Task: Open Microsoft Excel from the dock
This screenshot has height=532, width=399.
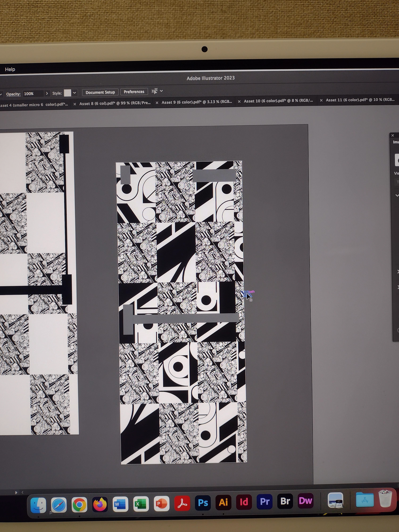Action: tap(141, 504)
